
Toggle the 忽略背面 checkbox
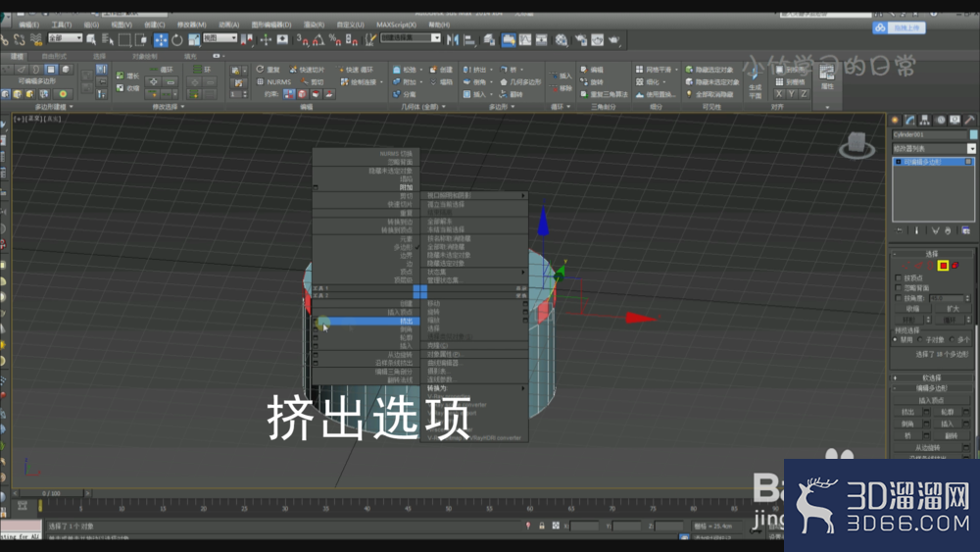(899, 288)
